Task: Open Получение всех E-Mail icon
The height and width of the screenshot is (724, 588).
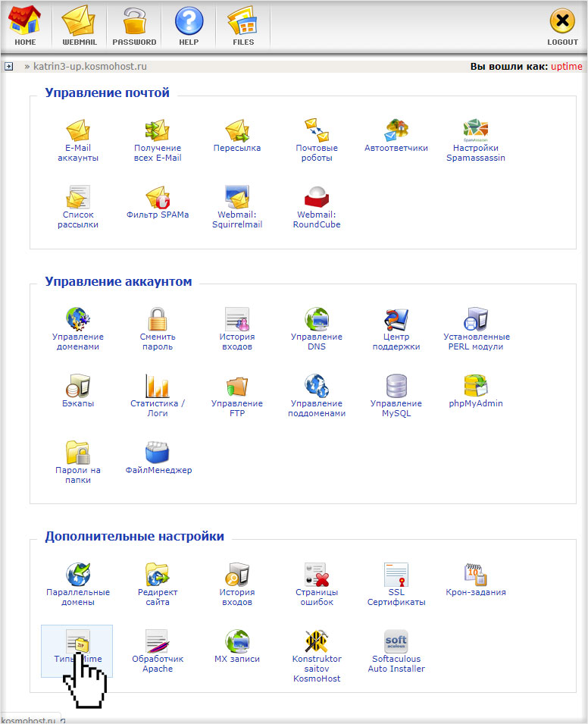Action: 158,130
